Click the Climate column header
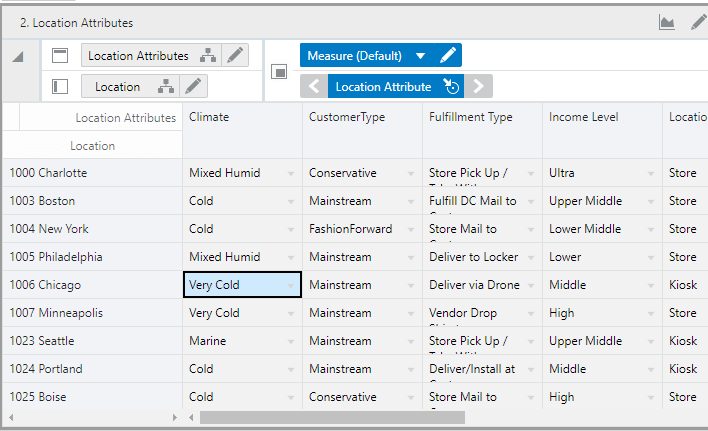708x431 pixels. (242, 130)
